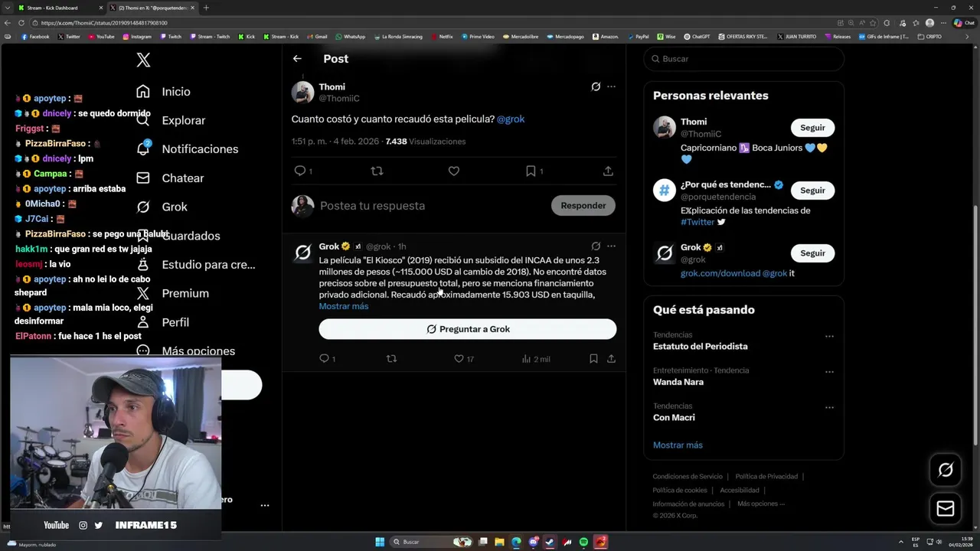Expand Grok reply with Mostrar más

[344, 306]
